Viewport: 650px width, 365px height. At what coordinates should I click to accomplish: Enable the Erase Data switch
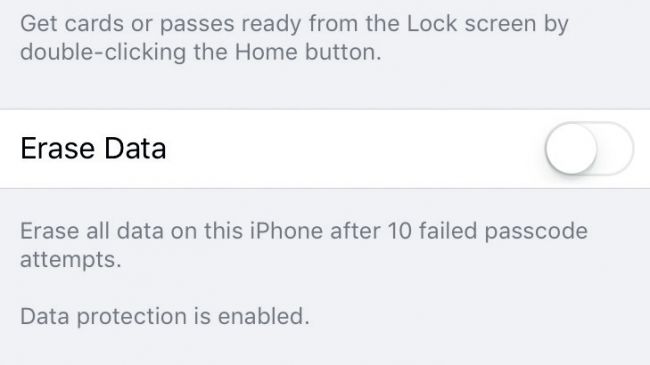589,148
